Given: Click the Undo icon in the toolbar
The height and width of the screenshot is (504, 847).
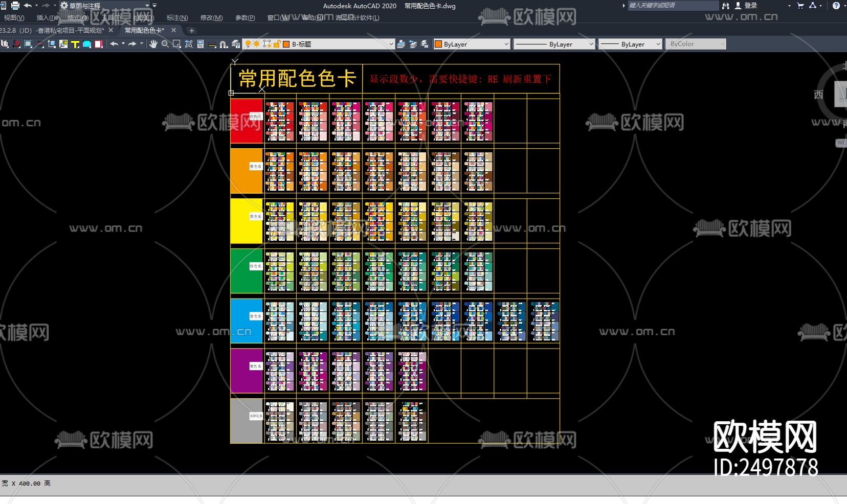Looking at the screenshot, I should click(115, 44).
